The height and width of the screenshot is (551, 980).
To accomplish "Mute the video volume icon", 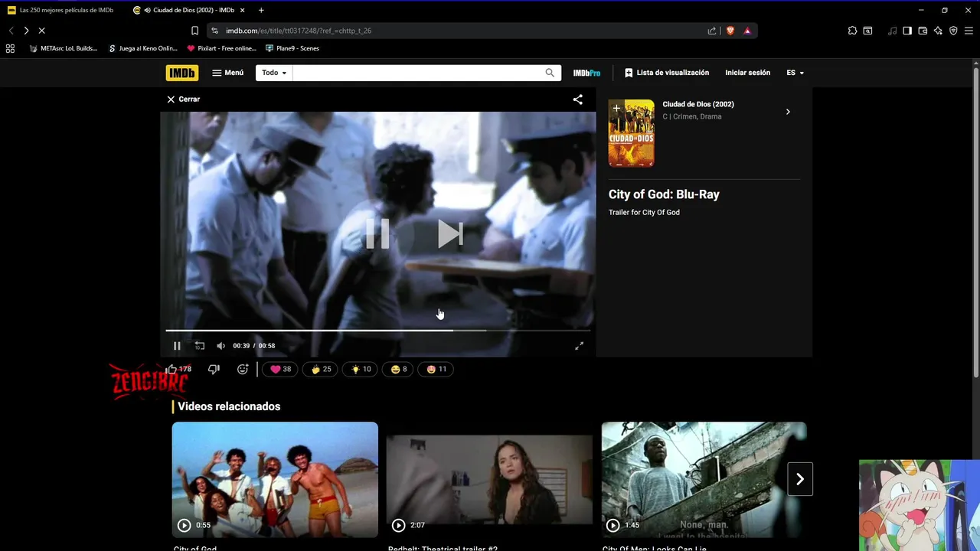I will pos(220,346).
